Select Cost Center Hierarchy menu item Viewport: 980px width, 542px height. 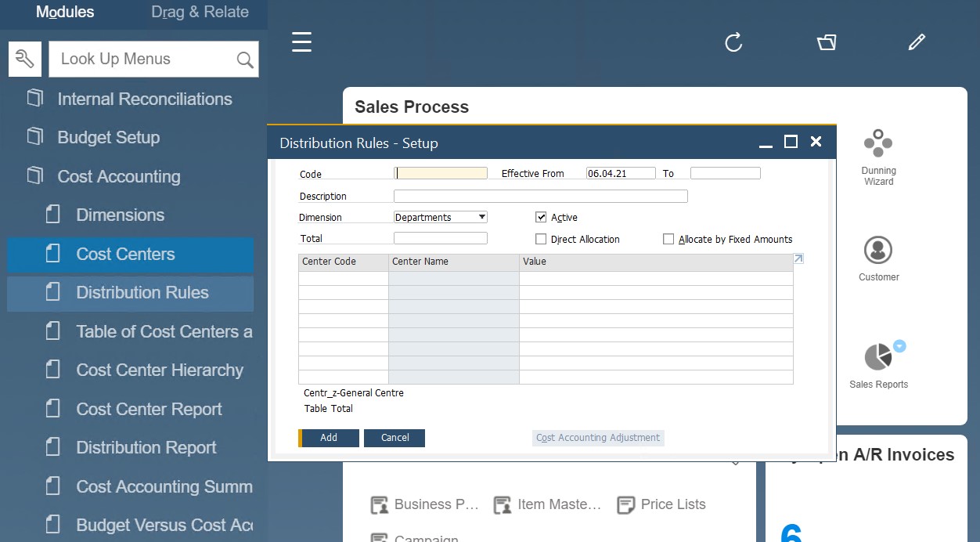click(x=160, y=370)
